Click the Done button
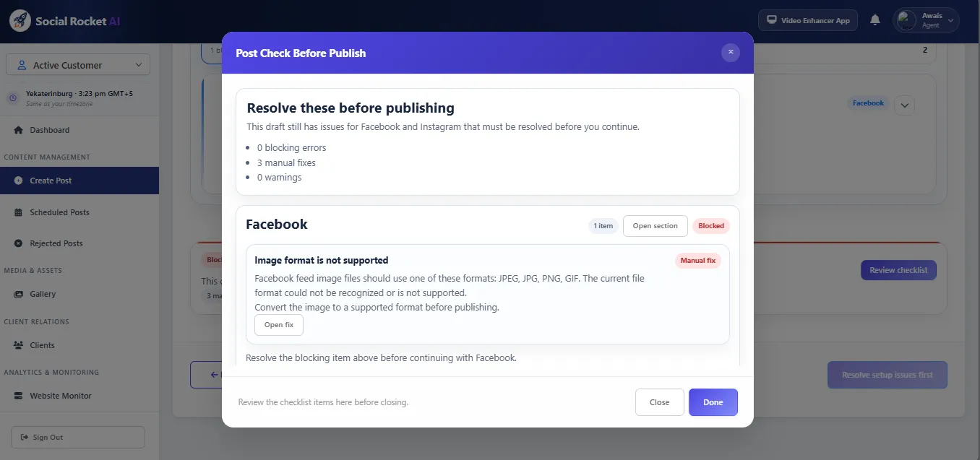Viewport: 980px width, 460px height. (713, 402)
